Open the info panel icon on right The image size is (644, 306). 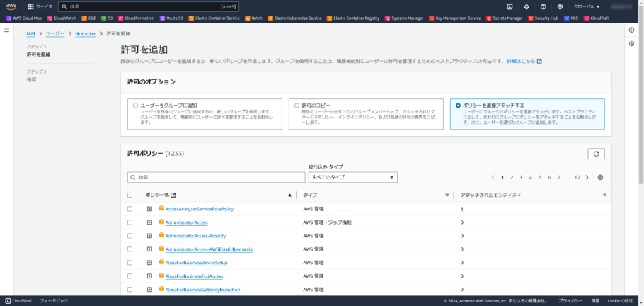(632, 30)
